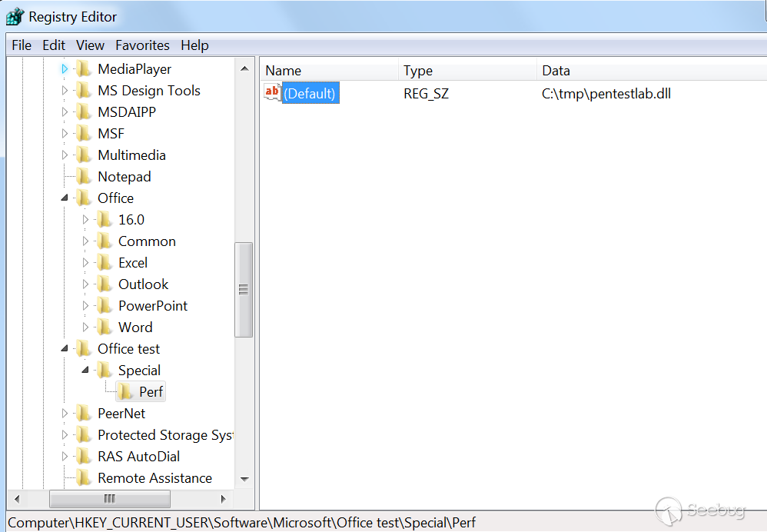Expand the Word key
The width and height of the screenshot is (767, 532).
click(x=85, y=328)
